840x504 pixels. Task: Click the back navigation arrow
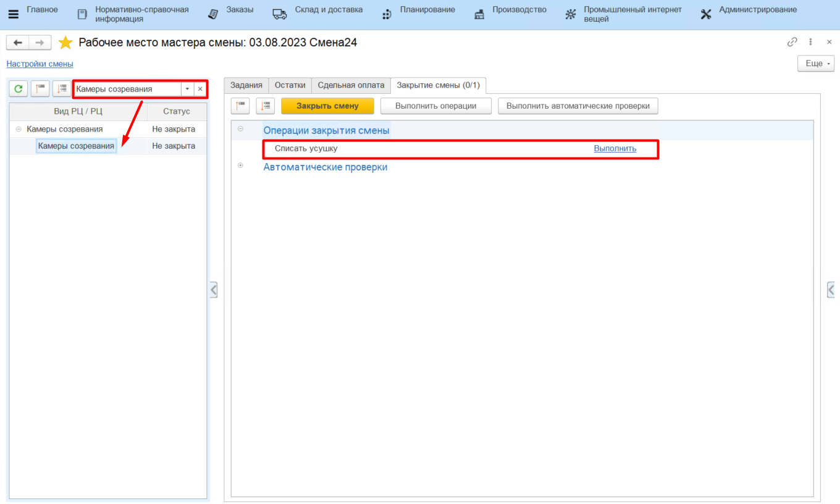17,43
